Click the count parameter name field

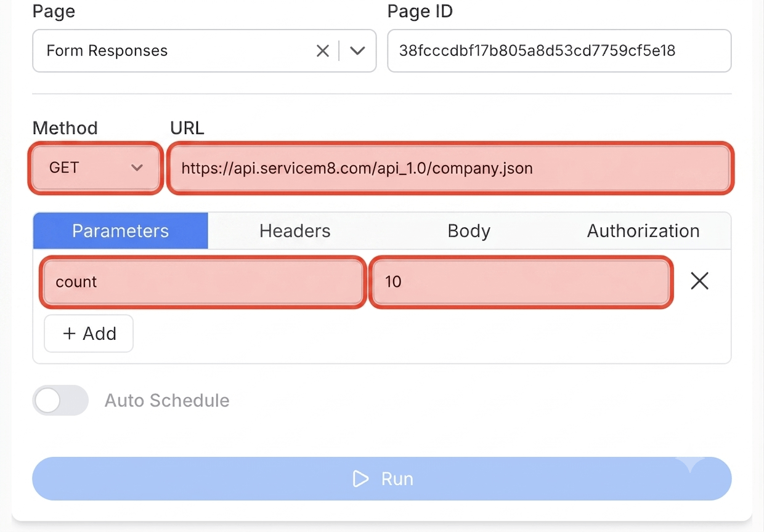(x=203, y=282)
